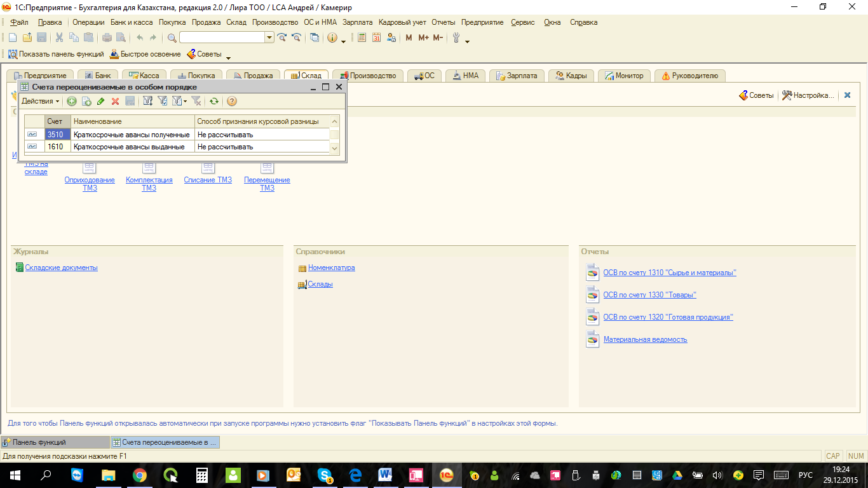868x488 pixels.
Task: Open the Списание ТМЗ link
Action: click(x=208, y=180)
